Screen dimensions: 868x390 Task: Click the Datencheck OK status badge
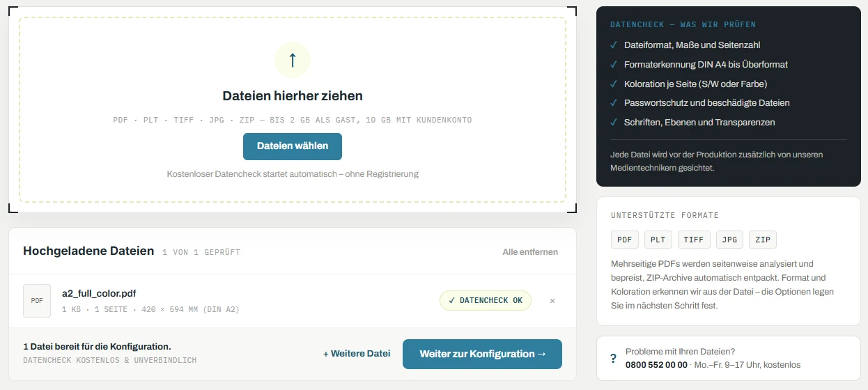tap(486, 301)
